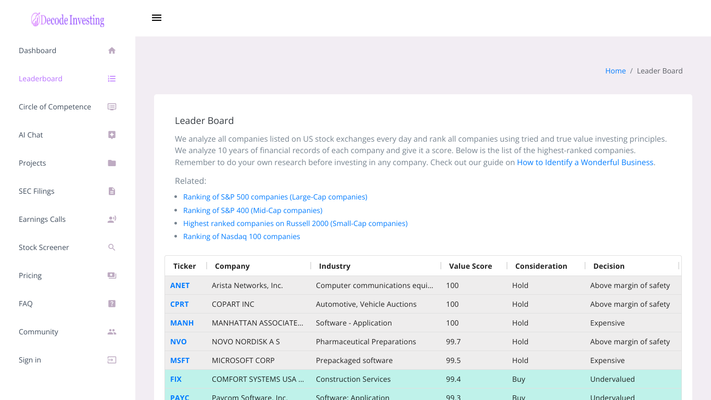Click the Community people icon
This screenshot has width=711, height=400.
click(112, 332)
